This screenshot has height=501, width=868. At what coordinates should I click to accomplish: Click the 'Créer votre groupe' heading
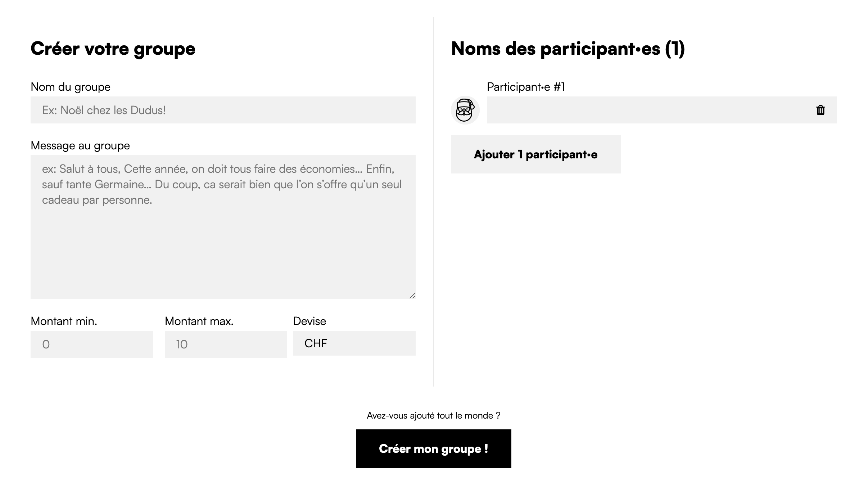coord(113,49)
